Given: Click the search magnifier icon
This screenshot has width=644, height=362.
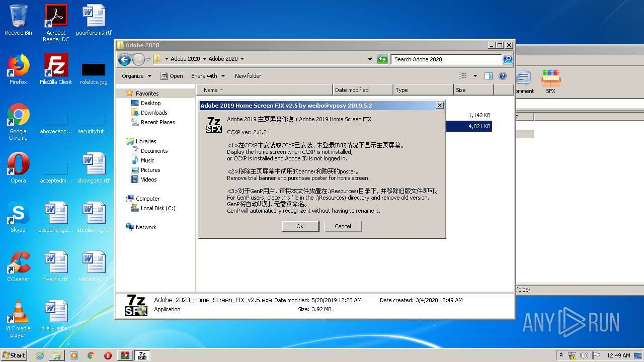Looking at the screenshot, I should pos(508,59).
